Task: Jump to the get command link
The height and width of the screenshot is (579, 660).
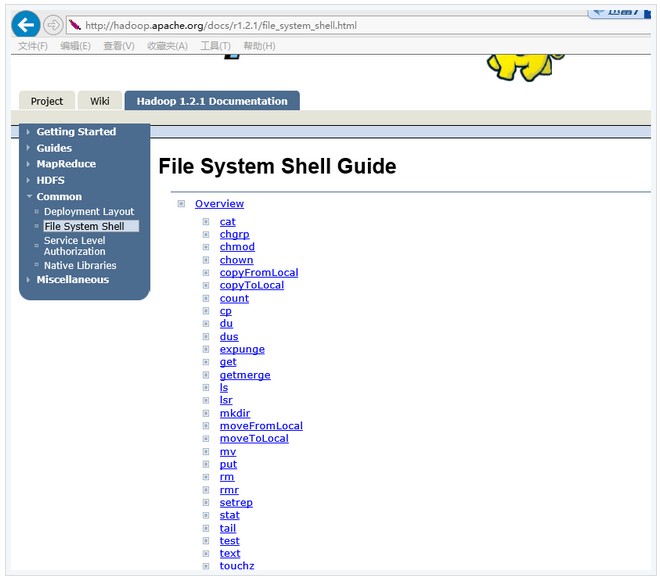Action: pos(228,362)
